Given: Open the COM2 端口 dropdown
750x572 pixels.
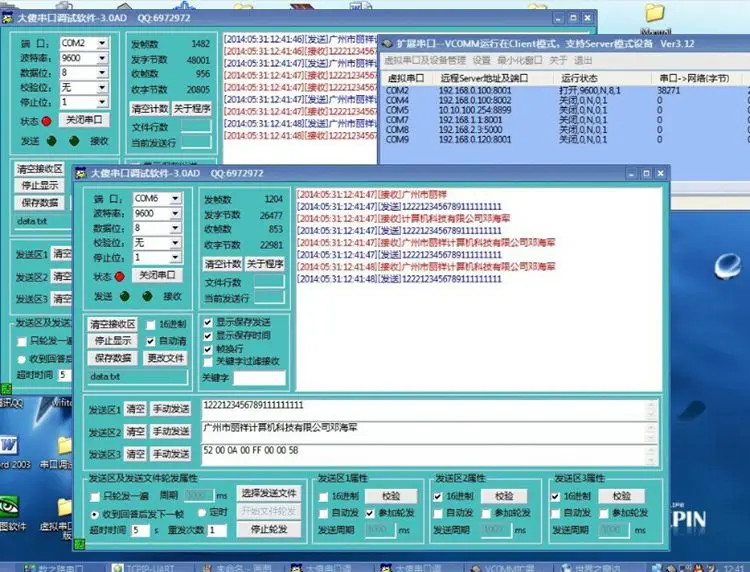Looking at the screenshot, I should click(102, 44).
